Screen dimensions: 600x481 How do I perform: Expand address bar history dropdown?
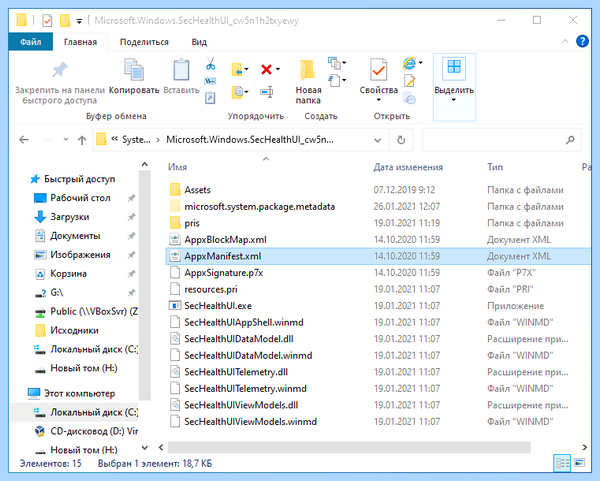coord(378,140)
